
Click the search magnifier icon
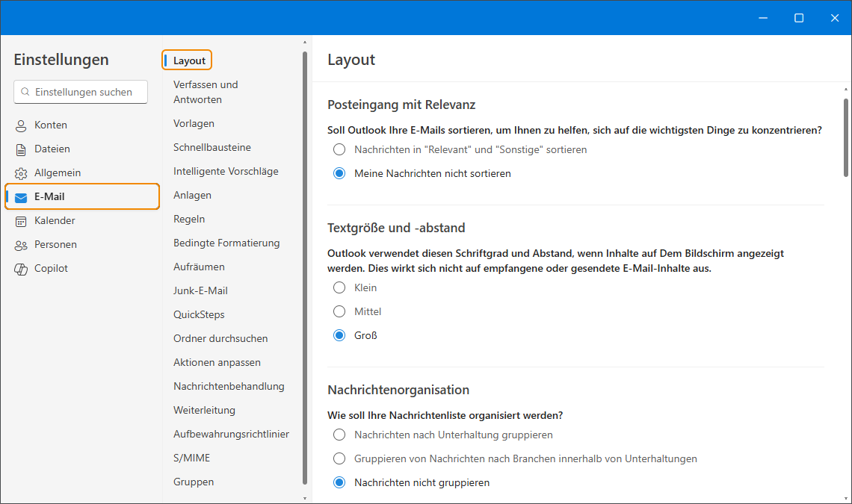pos(26,93)
